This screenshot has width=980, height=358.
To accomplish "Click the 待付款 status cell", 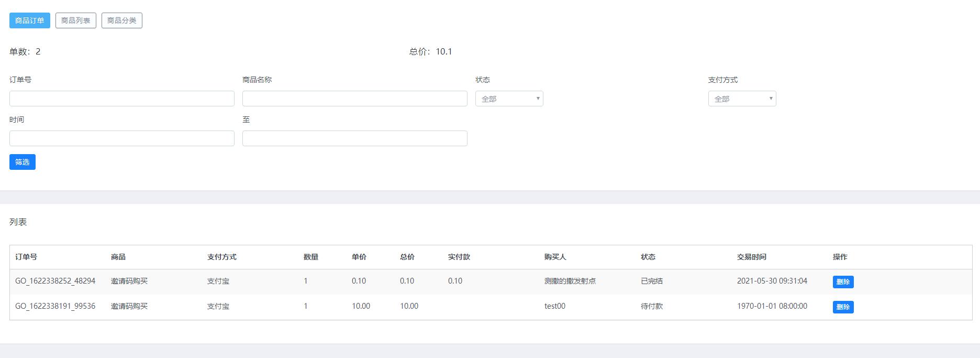I will (x=651, y=306).
